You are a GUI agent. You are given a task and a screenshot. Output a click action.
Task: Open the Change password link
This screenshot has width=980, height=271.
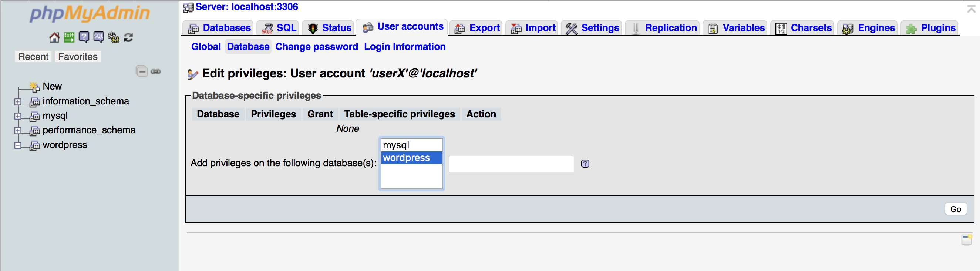click(x=317, y=46)
